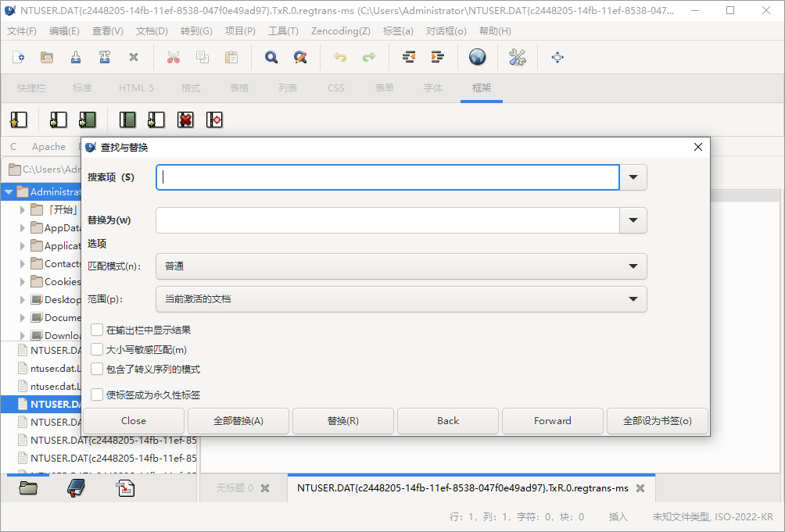Image resolution: width=785 pixels, height=532 pixels.
Task: Open the 替换为 history dropdown arrow
Action: click(633, 220)
